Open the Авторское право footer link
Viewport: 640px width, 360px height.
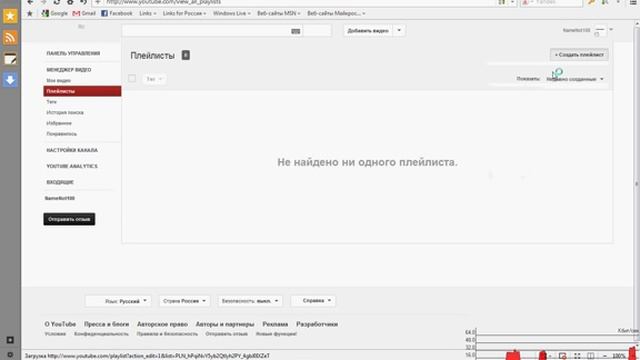(x=162, y=324)
